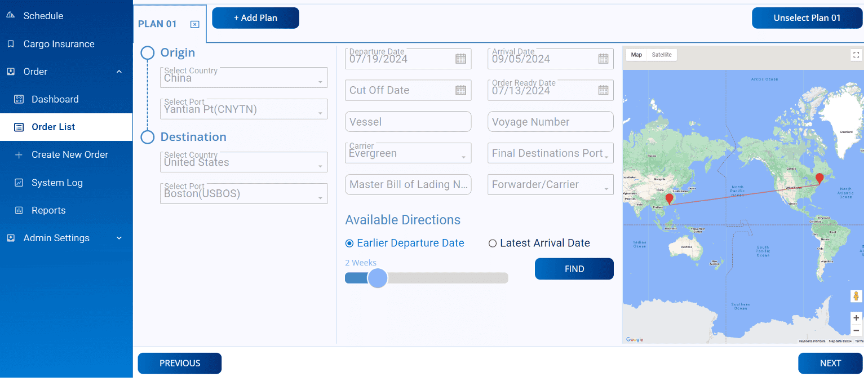Switch map to Satellite view
Screen dimensions: 868x381
[662, 55]
